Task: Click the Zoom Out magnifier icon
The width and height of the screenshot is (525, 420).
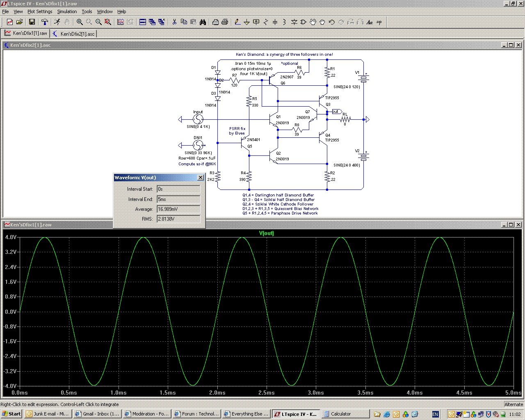Action: tap(98, 22)
